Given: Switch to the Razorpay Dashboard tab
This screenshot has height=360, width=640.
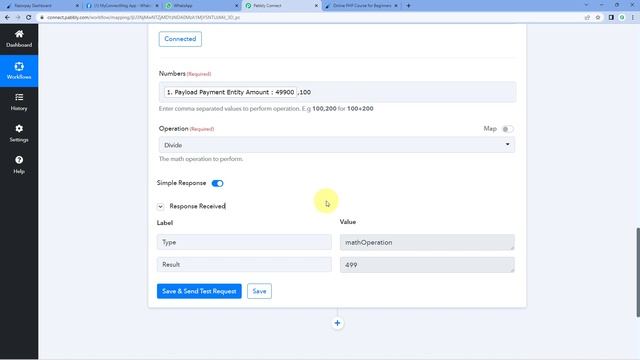Looking at the screenshot, I should [41, 6].
